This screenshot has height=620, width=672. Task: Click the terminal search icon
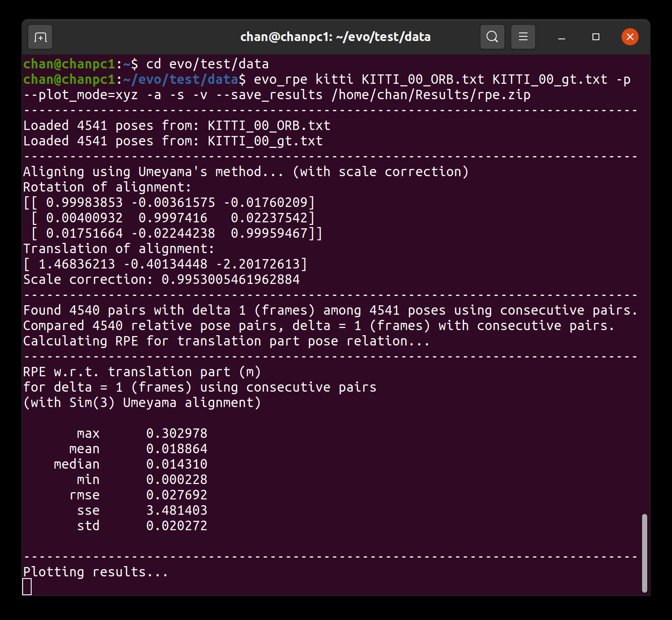tap(492, 37)
